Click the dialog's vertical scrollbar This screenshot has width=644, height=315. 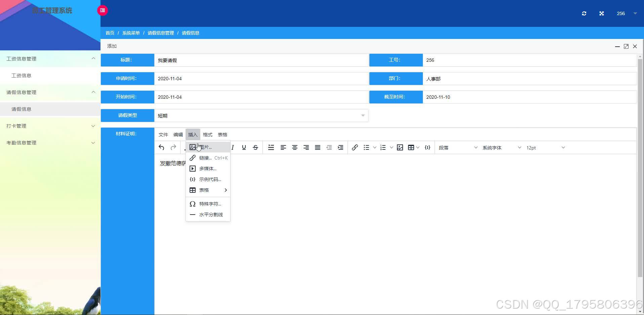640,168
